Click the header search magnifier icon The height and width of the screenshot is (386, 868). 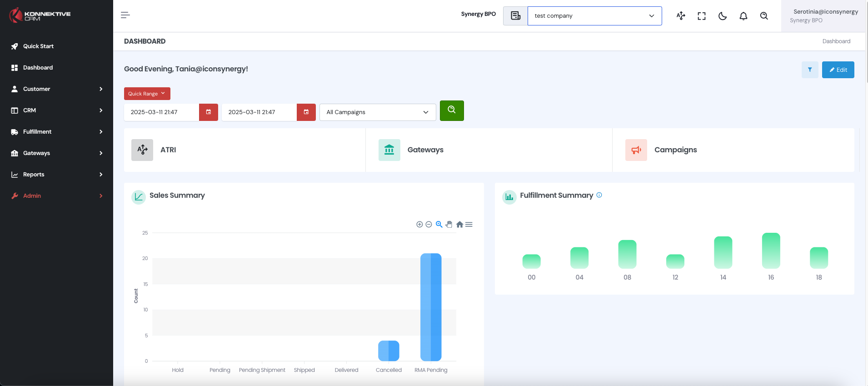click(764, 16)
